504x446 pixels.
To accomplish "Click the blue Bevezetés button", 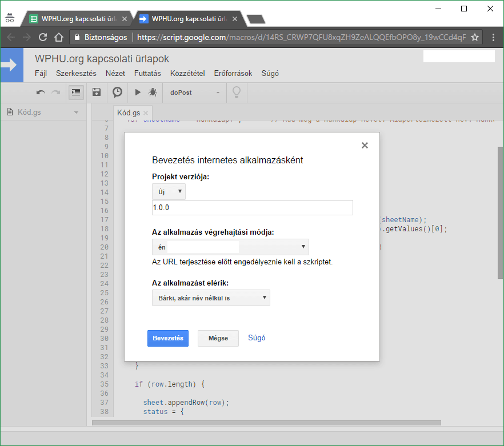I will [x=167, y=338].
